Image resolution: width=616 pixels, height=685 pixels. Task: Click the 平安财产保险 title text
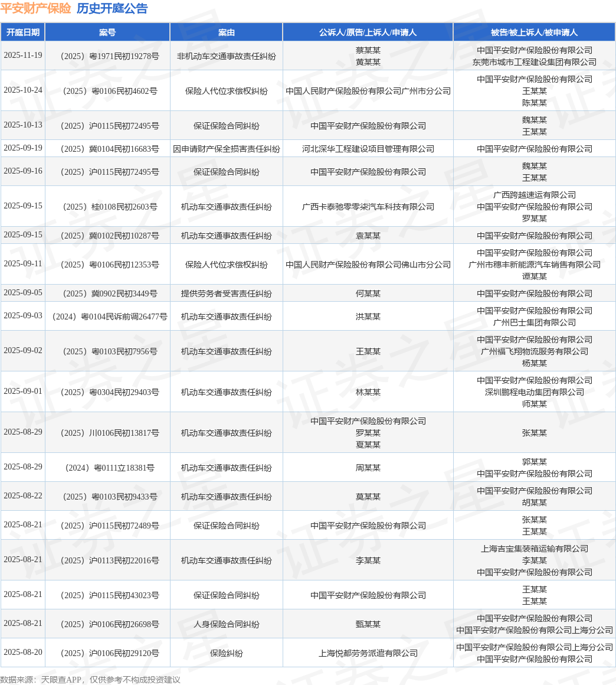point(35,8)
